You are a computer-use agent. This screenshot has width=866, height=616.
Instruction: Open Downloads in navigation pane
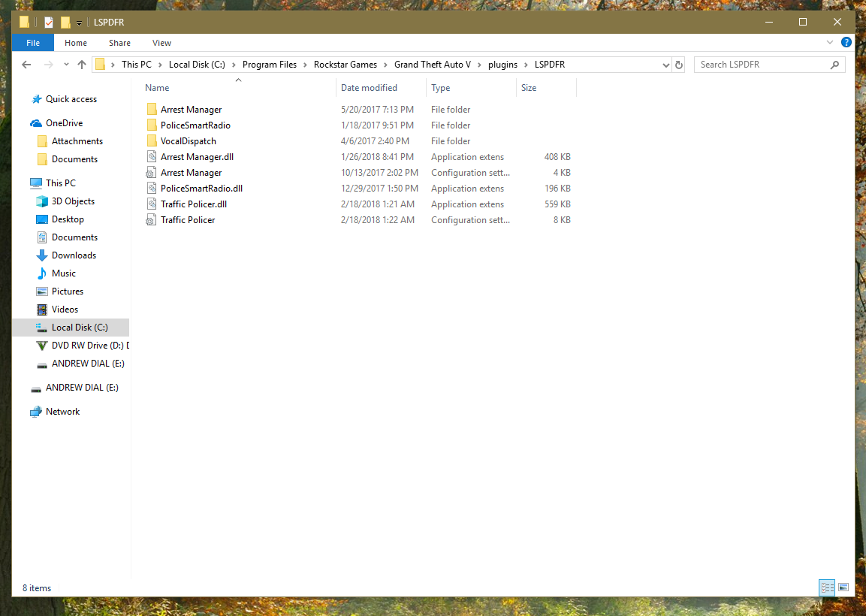click(74, 255)
